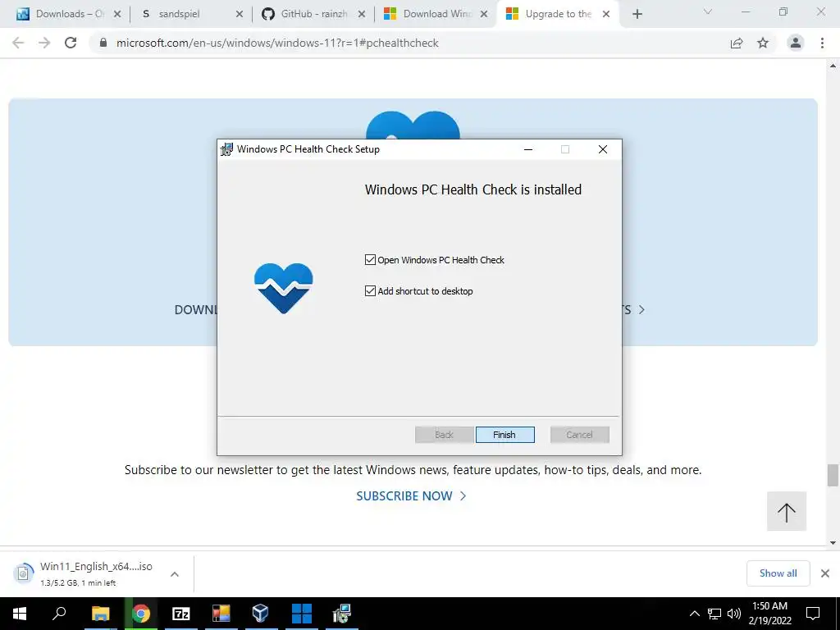This screenshot has height=630, width=840.
Task: Click the back-to-top arrow button
Action: coord(787,511)
